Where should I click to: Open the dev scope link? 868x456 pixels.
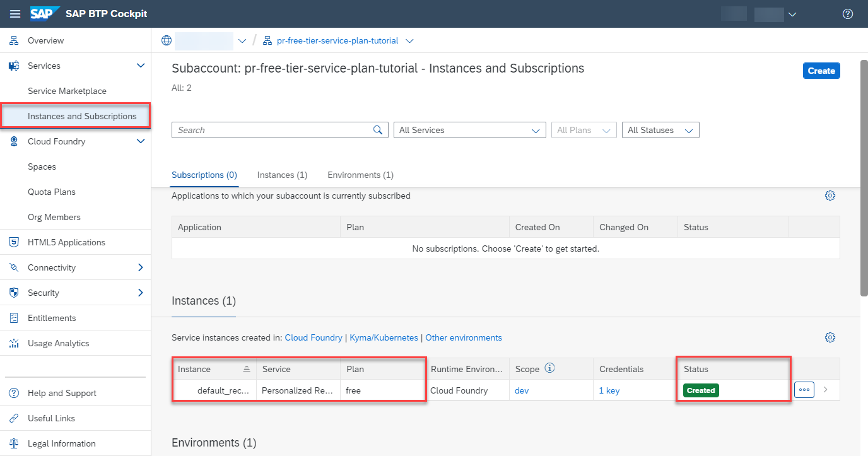pyautogui.click(x=522, y=390)
